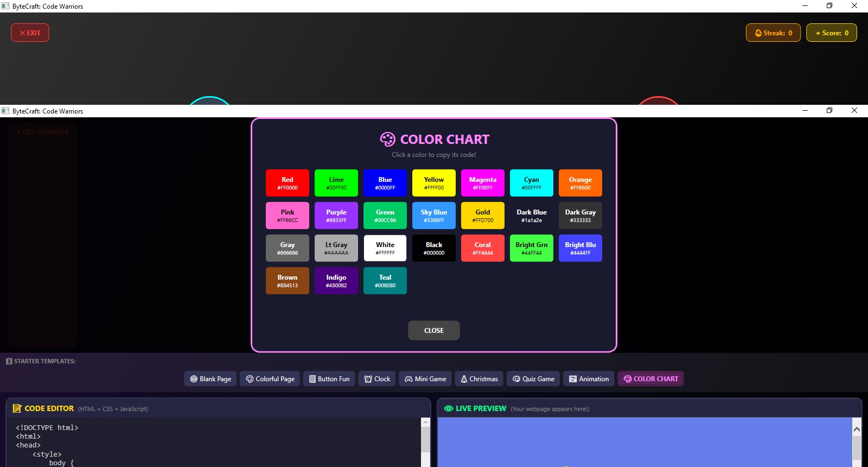The image size is (868, 467).
Task: Click the Coral #FF4444 swatch
Action: 483,248
